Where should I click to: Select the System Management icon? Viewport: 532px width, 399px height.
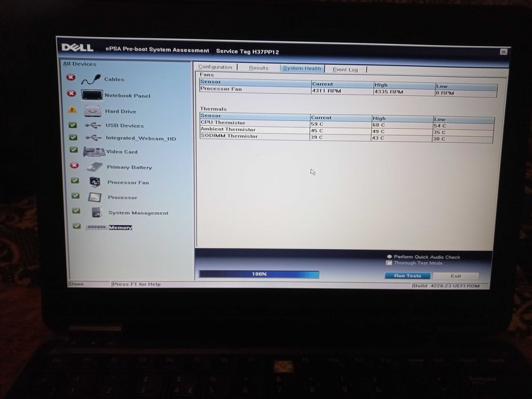tap(97, 213)
